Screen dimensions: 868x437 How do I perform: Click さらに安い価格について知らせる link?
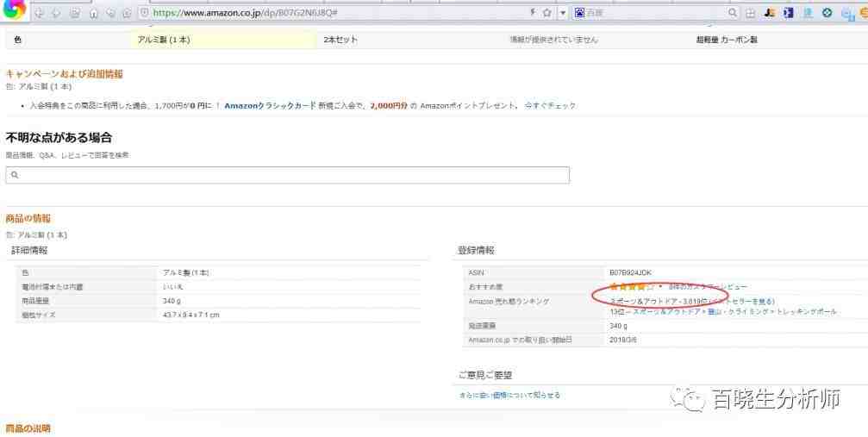[509, 396]
